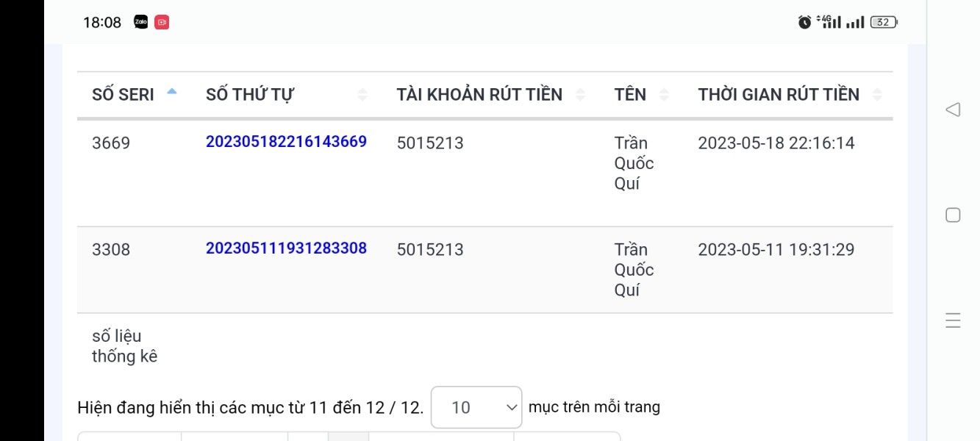Sort the TÊN column arrows
This screenshot has width=980, height=441.
(664, 94)
